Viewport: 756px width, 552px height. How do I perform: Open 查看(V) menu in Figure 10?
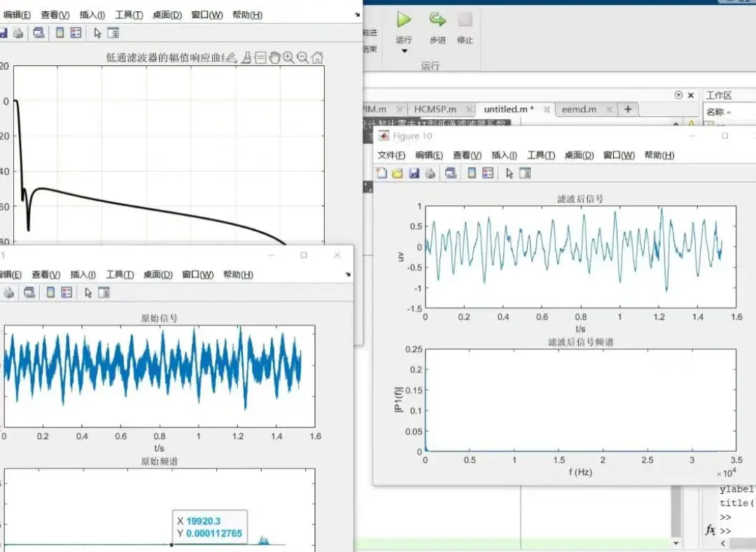[467, 155]
